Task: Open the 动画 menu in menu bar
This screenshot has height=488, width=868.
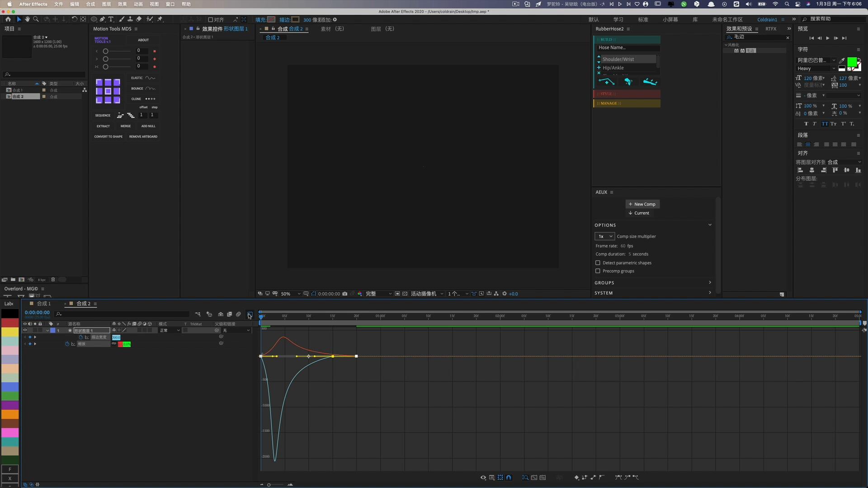Action: (138, 4)
